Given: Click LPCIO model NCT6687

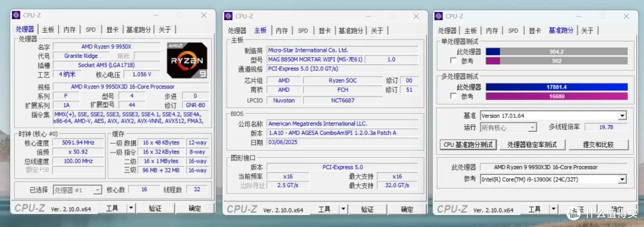Looking at the screenshot, I should click(342, 100).
